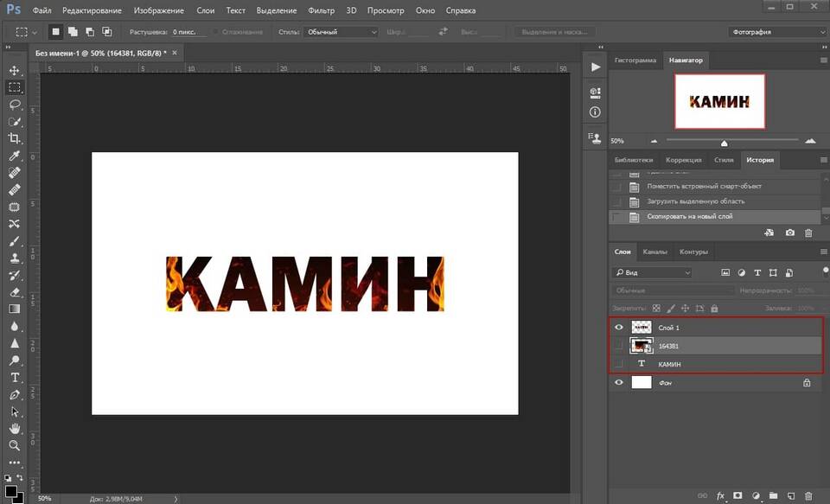Add a layer mask icon
The image size is (830, 504).
(737, 495)
